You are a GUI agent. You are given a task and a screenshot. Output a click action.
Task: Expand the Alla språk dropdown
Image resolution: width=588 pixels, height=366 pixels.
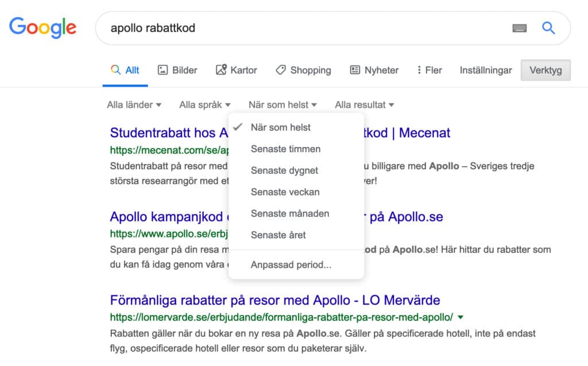pos(205,104)
